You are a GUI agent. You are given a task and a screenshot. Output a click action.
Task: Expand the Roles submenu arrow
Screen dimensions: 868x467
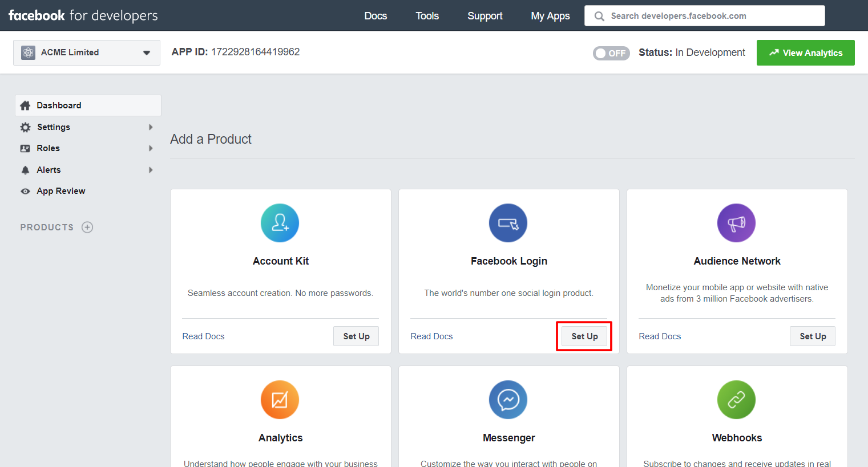(x=151, y=148)
